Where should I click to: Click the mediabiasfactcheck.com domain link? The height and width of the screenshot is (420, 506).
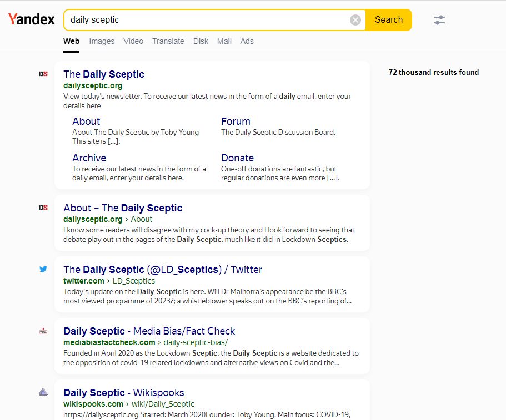109,343
